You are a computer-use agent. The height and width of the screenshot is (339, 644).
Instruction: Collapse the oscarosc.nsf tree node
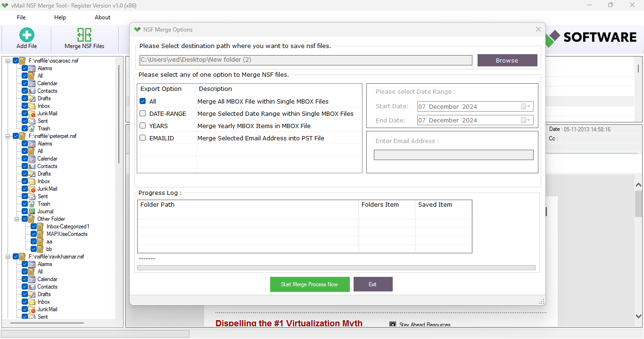pos(8,61)
